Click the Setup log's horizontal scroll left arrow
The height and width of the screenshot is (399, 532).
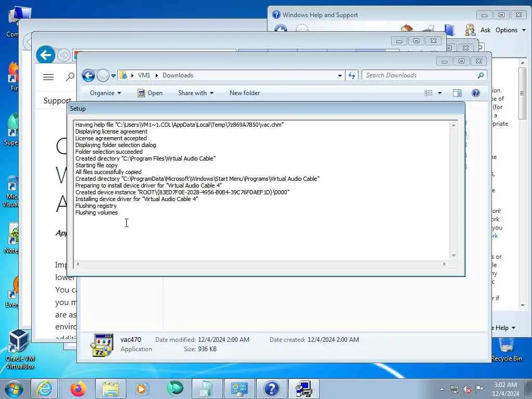(x=78, y=264)
